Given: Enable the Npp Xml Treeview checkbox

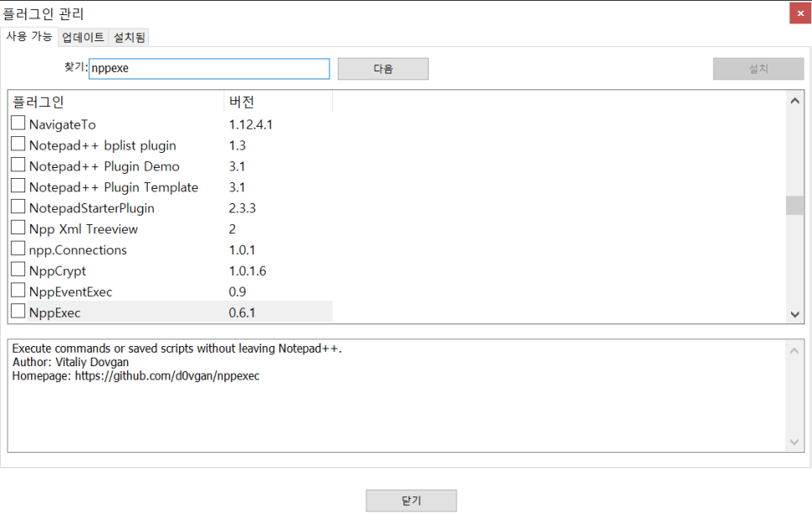Looking at the screenshot, I should [x=18, y=228].
